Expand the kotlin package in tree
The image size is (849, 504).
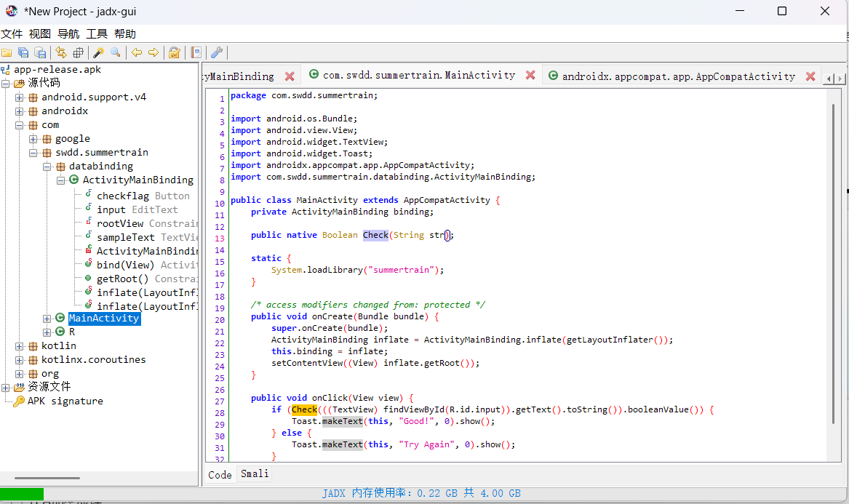click(20, 346)
